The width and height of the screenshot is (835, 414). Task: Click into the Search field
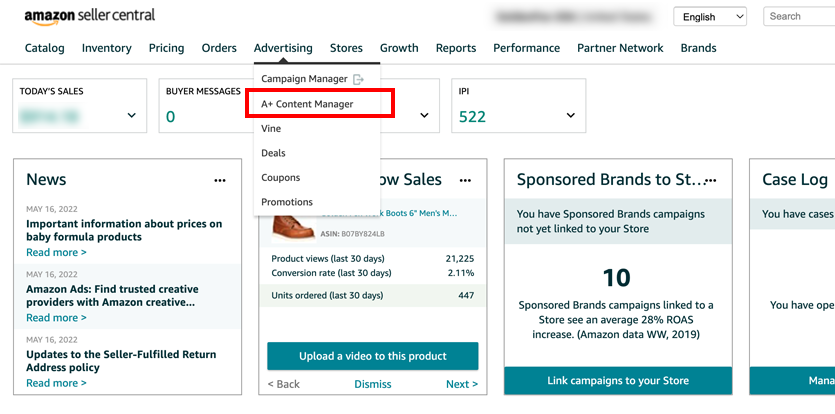800,17
